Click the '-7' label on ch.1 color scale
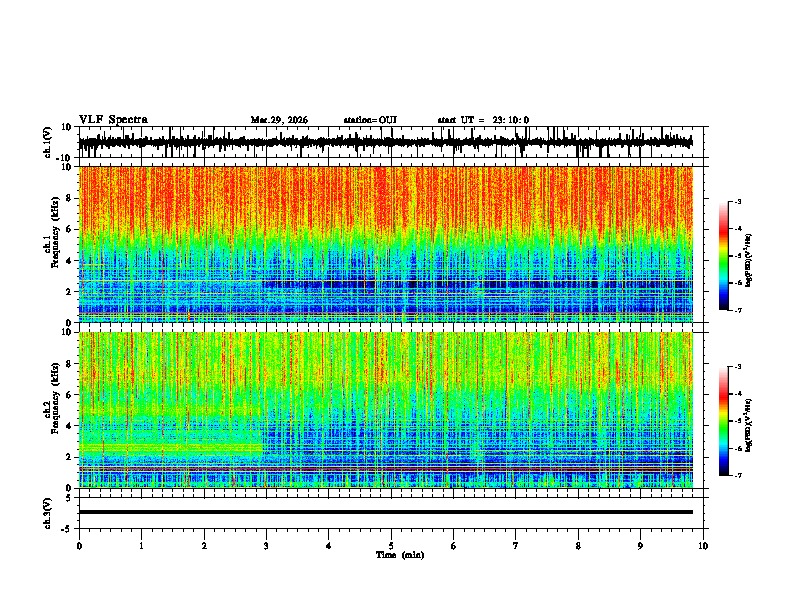This screenshot has height=612, width=792. [x=738, y=310]
